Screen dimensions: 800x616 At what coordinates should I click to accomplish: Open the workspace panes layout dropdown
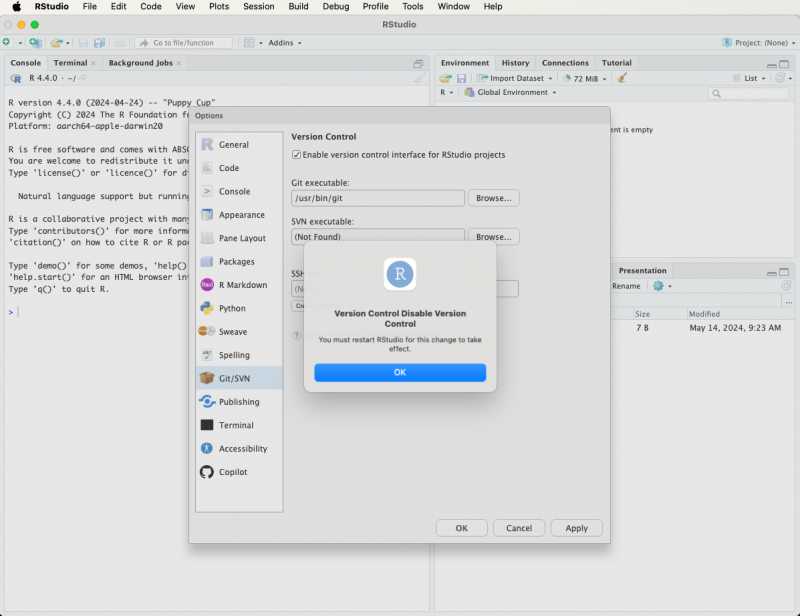(253, 43)
